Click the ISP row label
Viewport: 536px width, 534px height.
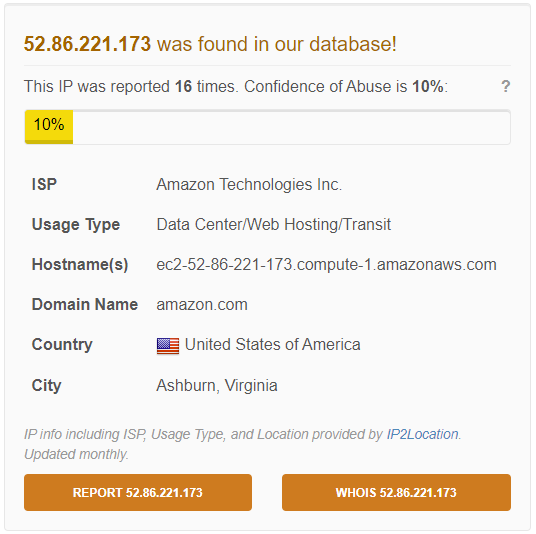[x=44, y=185]
